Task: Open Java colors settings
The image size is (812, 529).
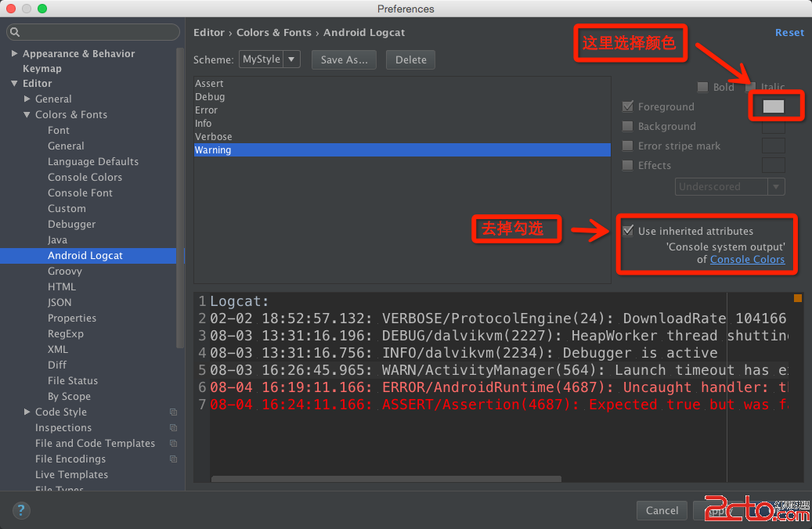Action: tap(57, 240)
